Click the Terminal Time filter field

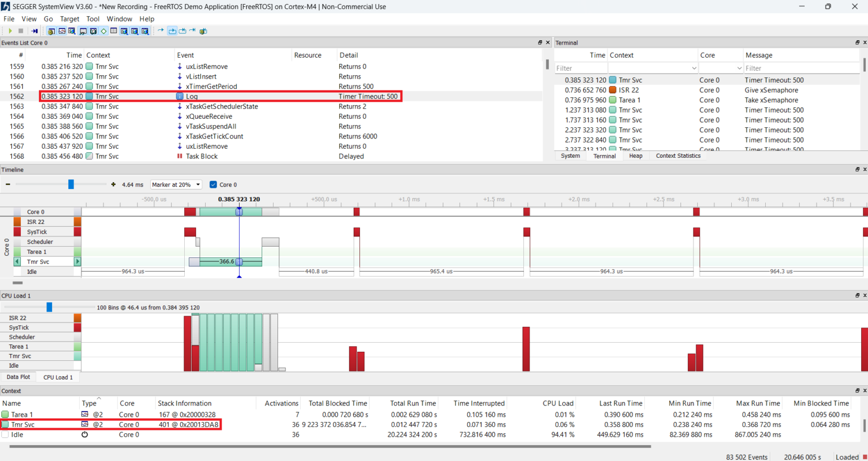(581, 68)
